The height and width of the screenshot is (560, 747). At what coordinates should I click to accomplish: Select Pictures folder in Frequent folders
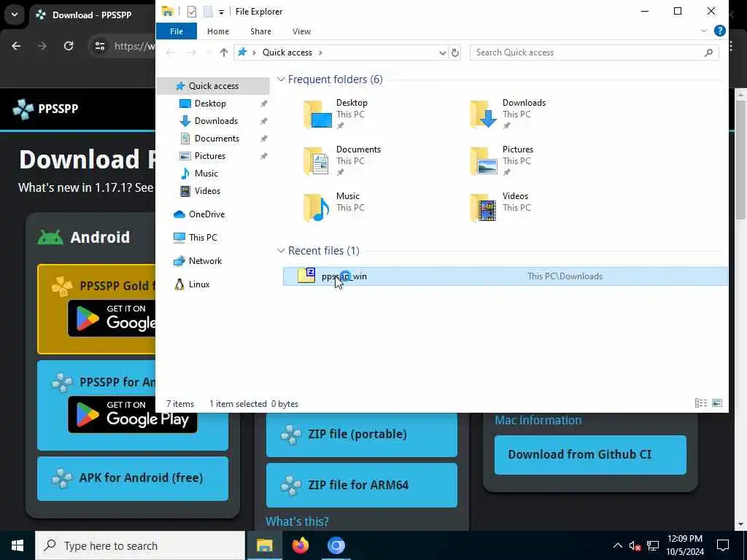point(502,161)
